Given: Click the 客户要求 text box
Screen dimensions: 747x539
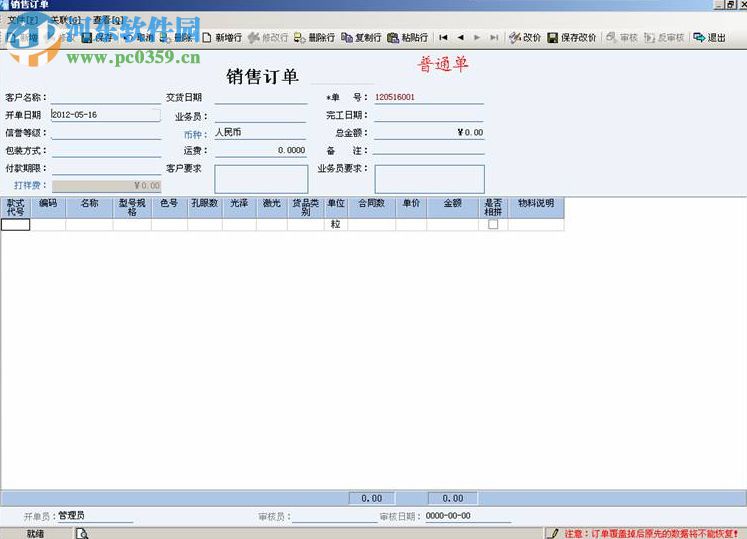Looking at the screenshot, I should pos(261,179).
